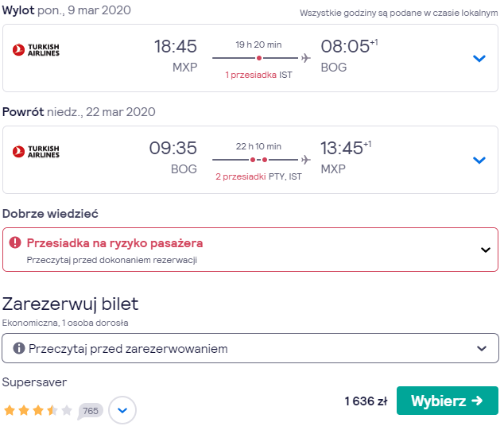Click the Turkish Airlines logo on return flight

click(x=36, y=152)
